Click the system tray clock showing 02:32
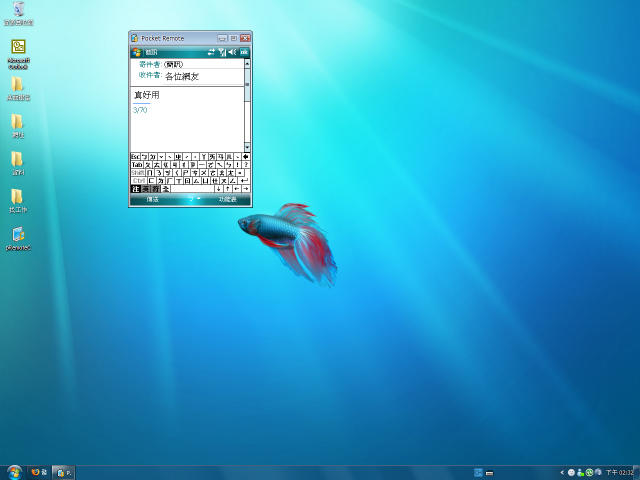640x480 pixels. click(620, 473)
